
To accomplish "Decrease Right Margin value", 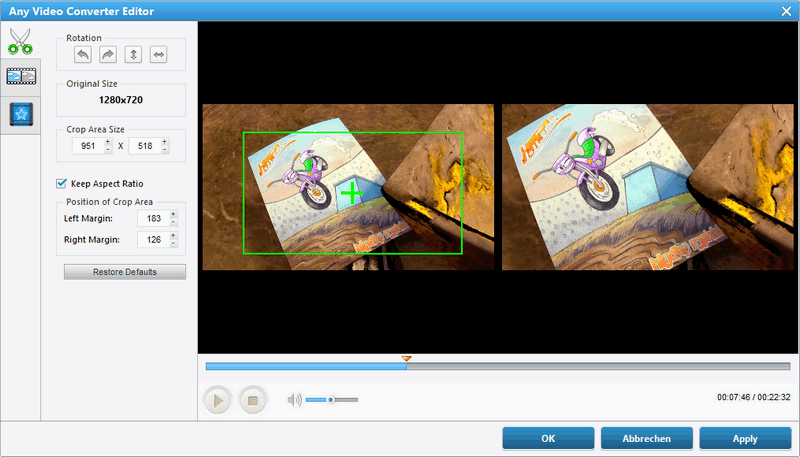I will coord(173,243).
